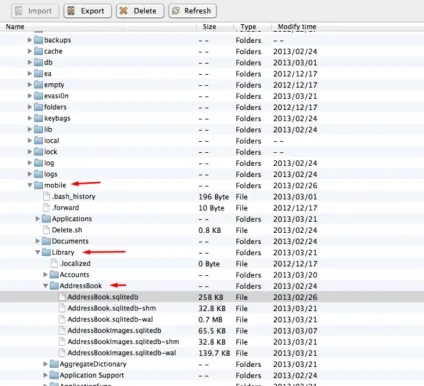
Task: Click the Delete button
Action: point(140,11)
